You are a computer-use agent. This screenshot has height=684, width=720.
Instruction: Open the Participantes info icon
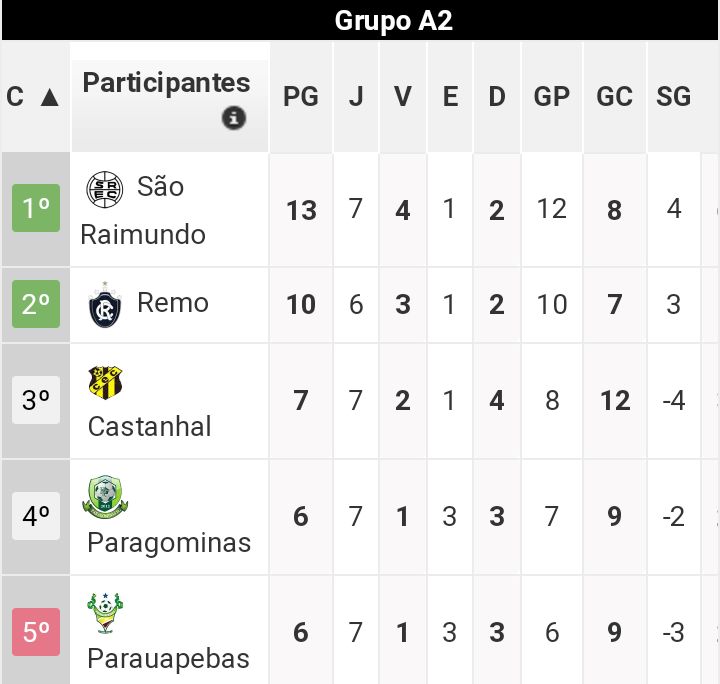233,118
